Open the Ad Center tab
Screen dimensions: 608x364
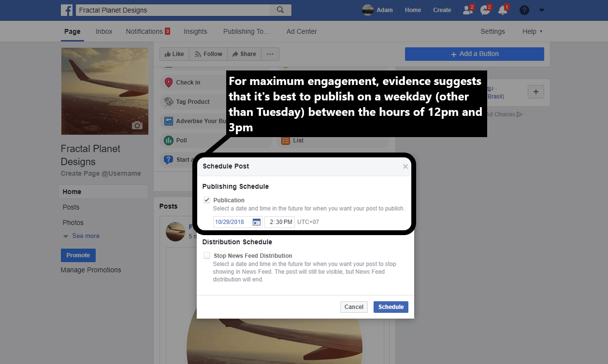tap(302, 31)
